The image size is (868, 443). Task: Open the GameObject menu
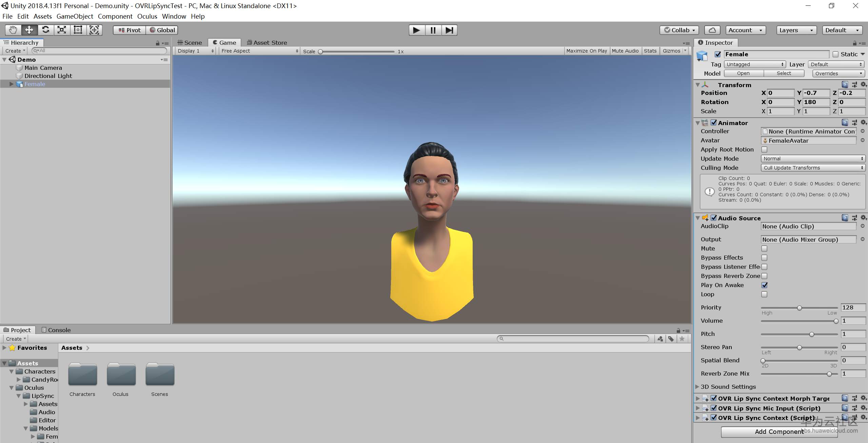point(75,16)
